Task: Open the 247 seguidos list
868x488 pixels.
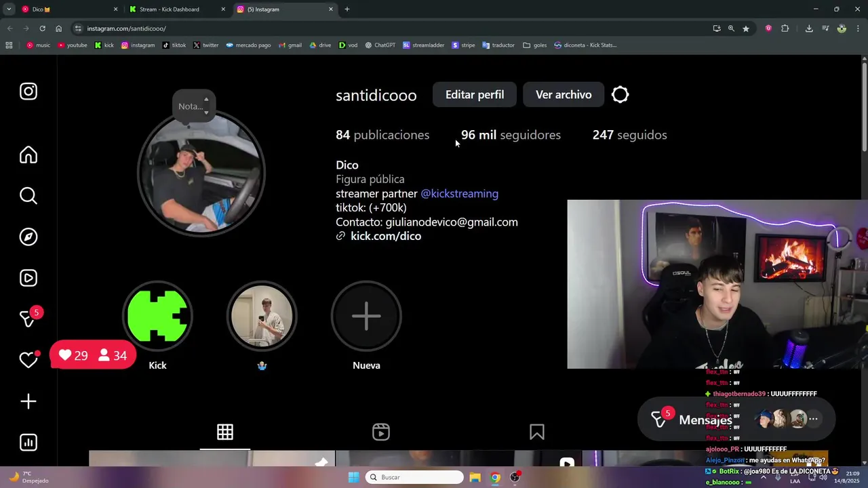Action: [x=629, y=135]
